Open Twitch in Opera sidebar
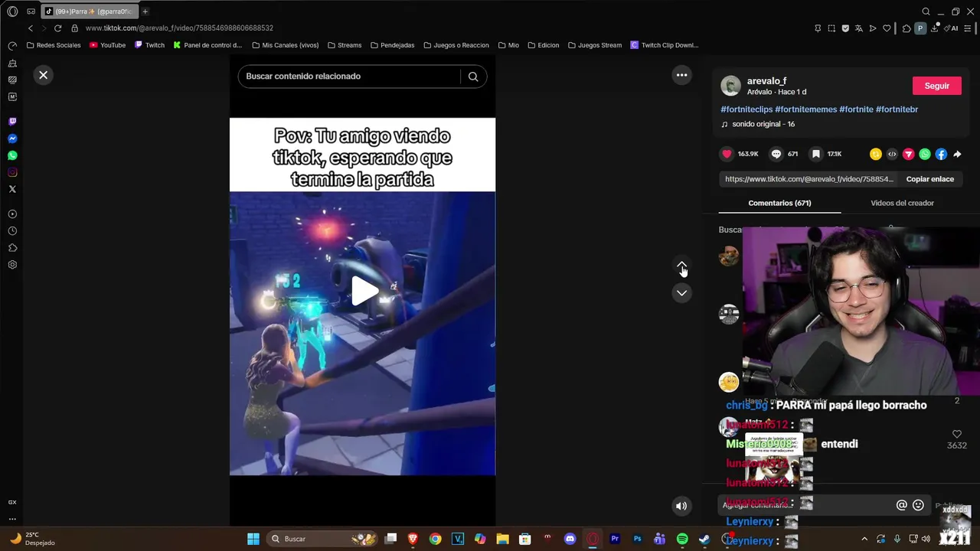The width and height of the screenshot is (980, 551). click(x=12, y=122)
